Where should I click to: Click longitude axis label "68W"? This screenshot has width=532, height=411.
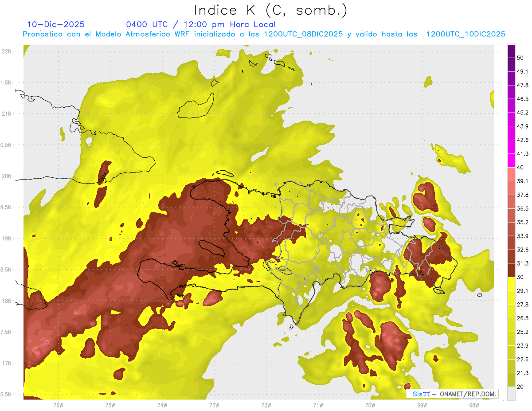pos(474,406)
